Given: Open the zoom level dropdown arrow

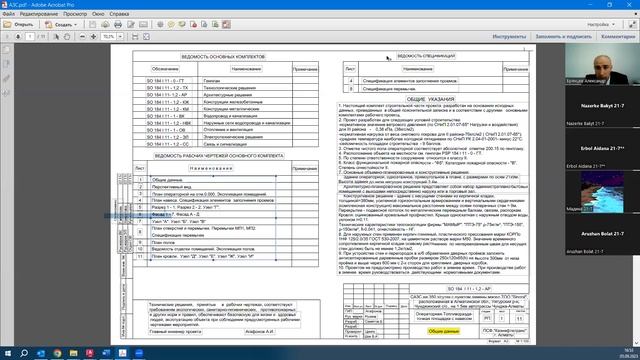Looking at the screenshot, I should (120, 37).
